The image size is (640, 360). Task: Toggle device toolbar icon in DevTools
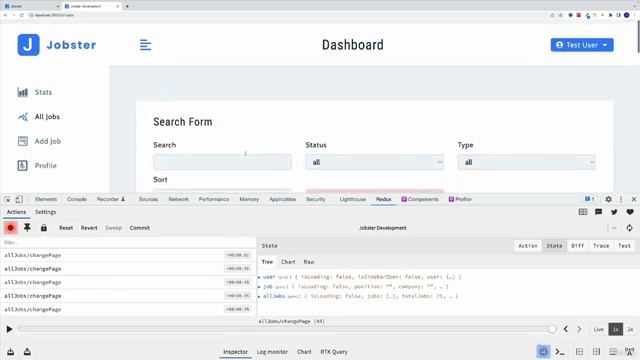(19, 199)
